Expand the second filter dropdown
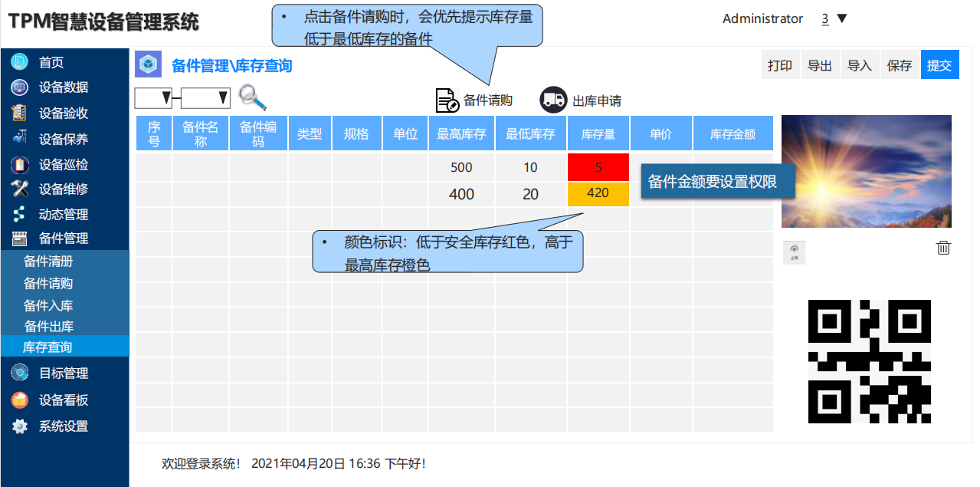Viewport: 980px width, 487px height. click(206, 98)
